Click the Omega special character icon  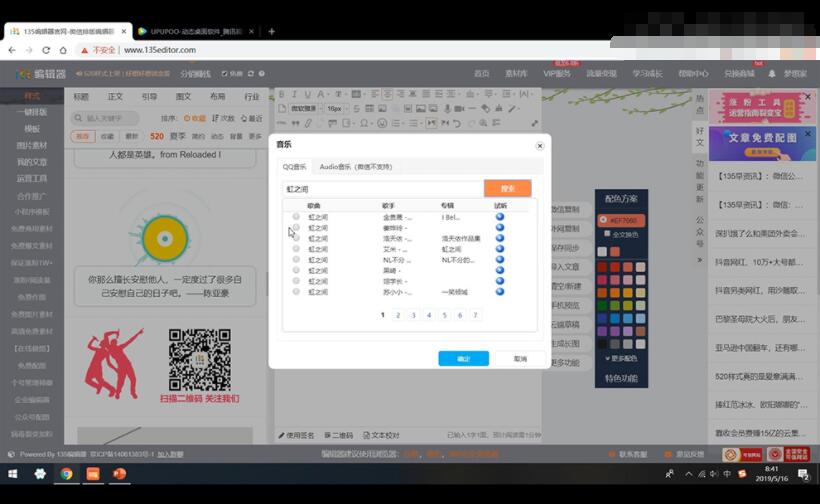coord(363,123)
